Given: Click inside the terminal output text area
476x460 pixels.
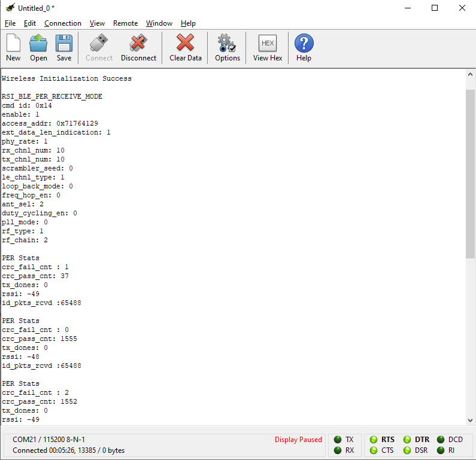Looking at the screenshot, I should coord(239,239).
